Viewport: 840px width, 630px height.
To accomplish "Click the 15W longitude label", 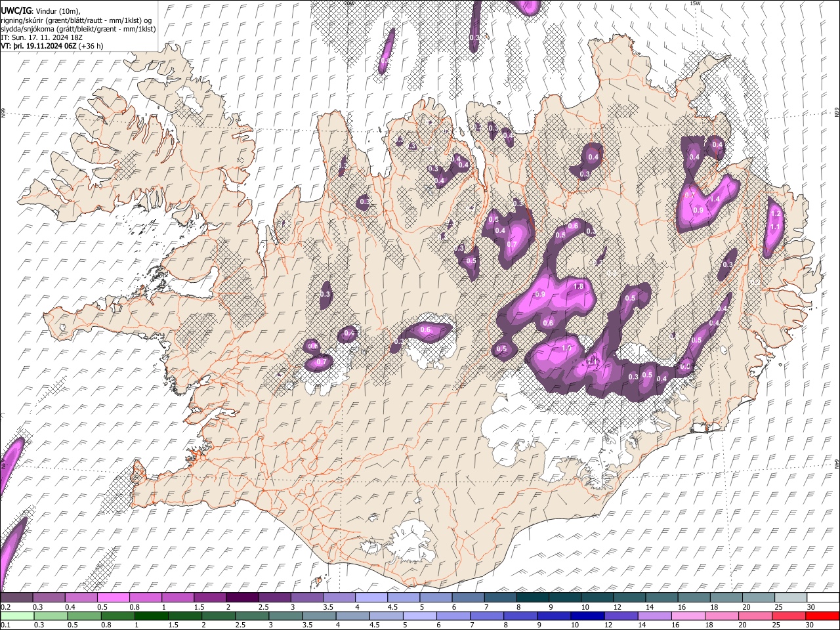I will point(694,4).
